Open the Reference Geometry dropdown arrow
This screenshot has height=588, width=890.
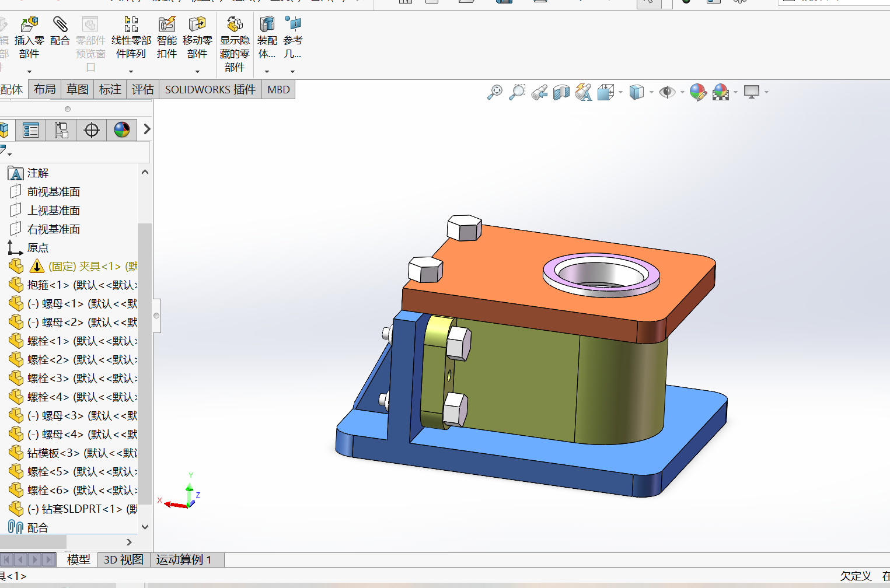tap(292, 72)
